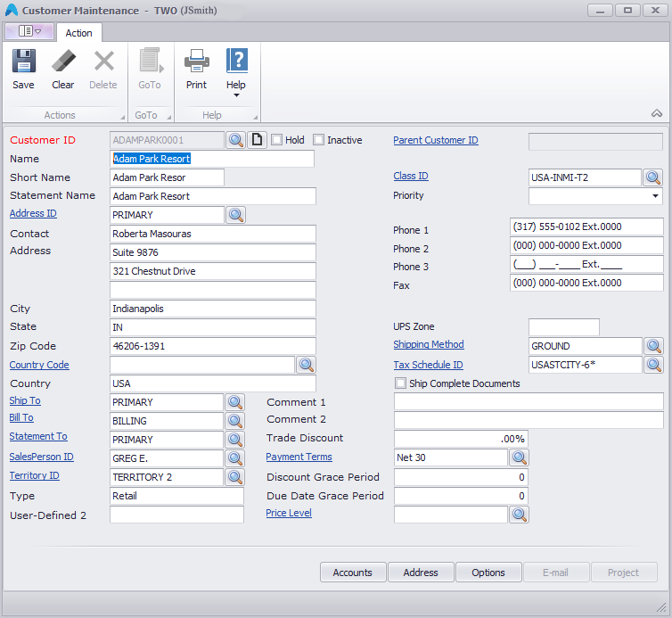Follow the Ship To link
This screenshot has width=672, height=618.
(25, 400)
